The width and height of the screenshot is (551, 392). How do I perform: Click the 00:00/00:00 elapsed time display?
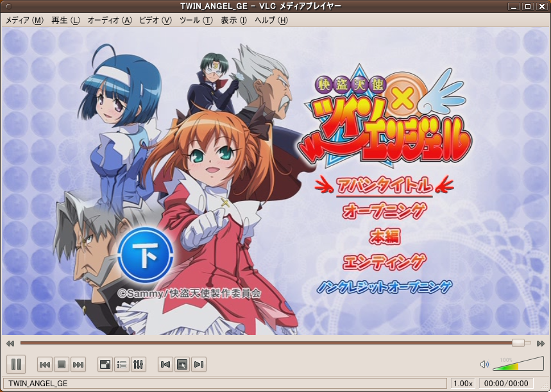506,383
